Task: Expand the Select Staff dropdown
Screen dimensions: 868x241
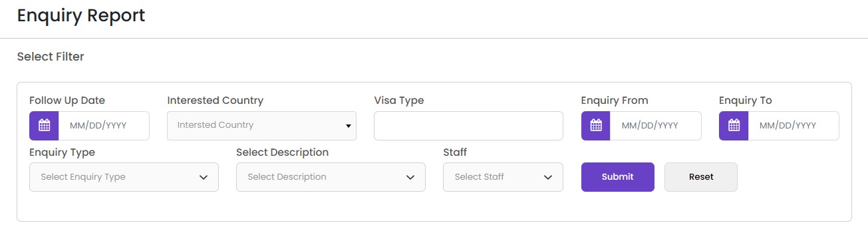Action: [503, 177]
